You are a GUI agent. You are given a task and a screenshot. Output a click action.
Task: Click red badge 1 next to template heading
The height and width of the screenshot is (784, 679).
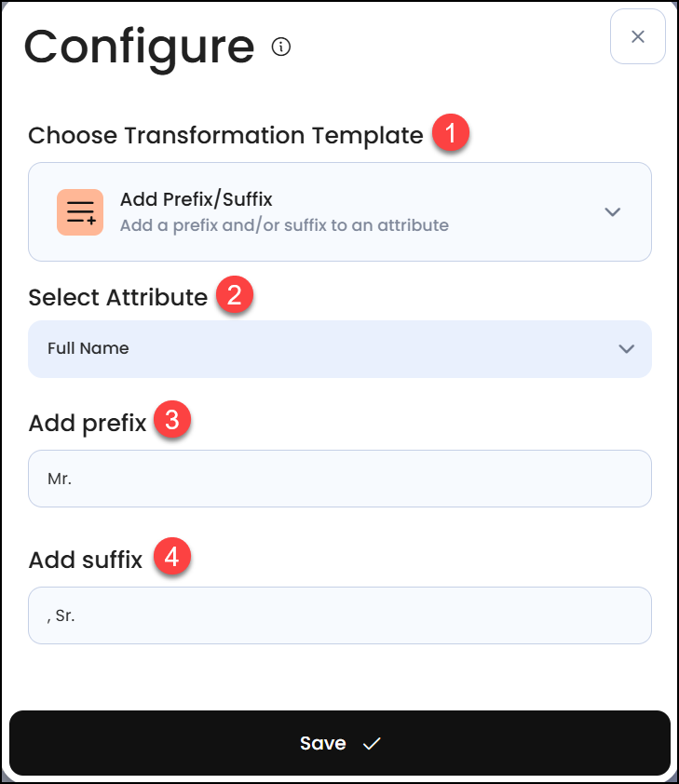click(453, 133)
